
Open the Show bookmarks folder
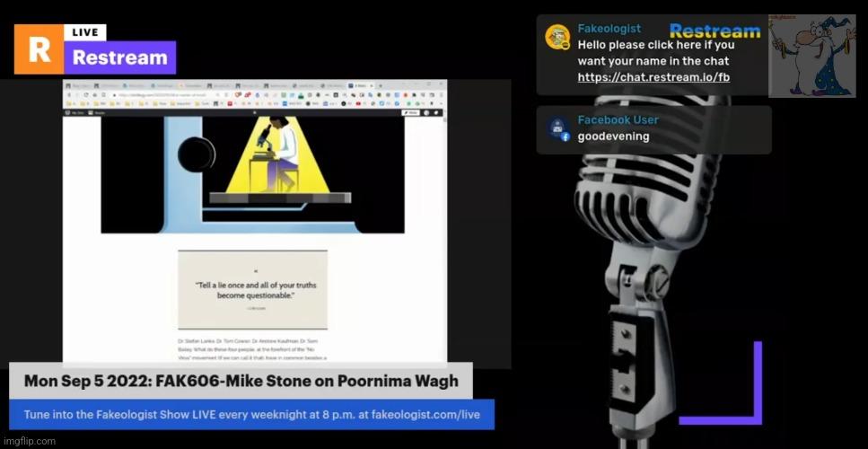(160, 103)
